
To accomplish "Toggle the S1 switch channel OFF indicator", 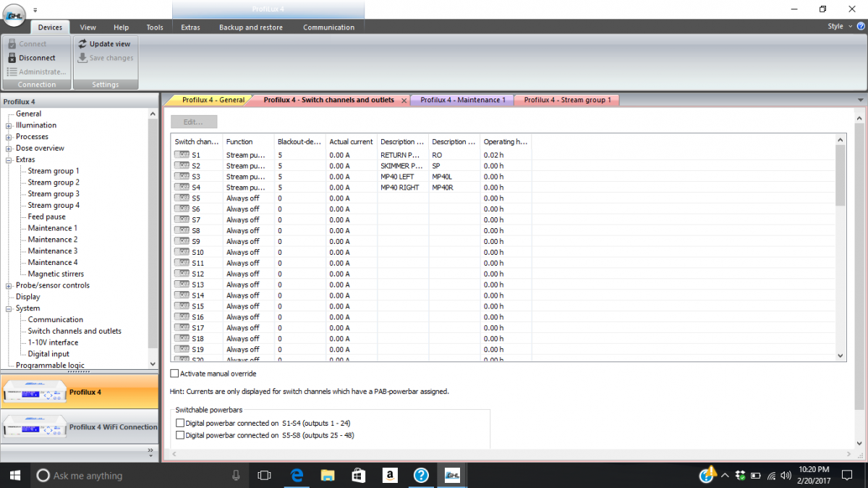I will [182, 155].
